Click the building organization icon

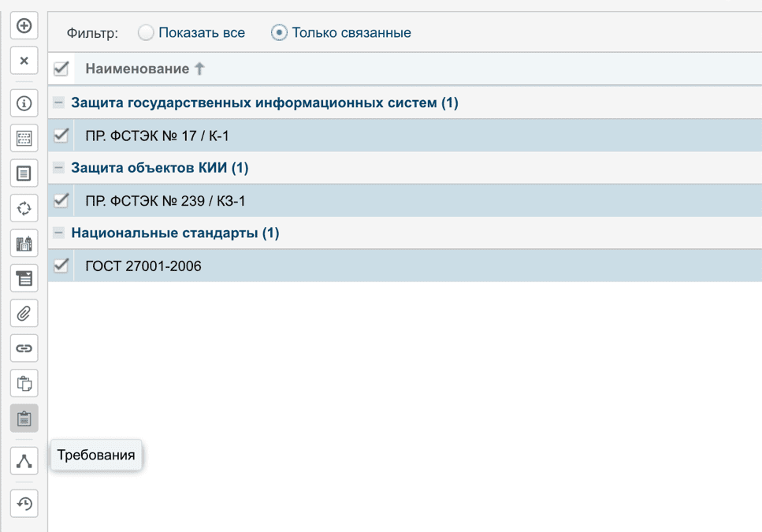24,244
